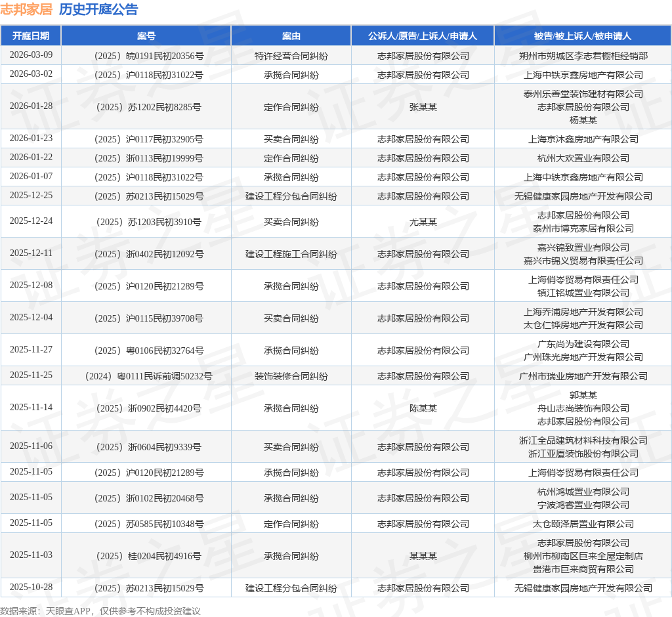The height and width of the screenshot is (617, 672).
Task: Click defendant 广东尚为建设有限公司
Action: (583, 344)
